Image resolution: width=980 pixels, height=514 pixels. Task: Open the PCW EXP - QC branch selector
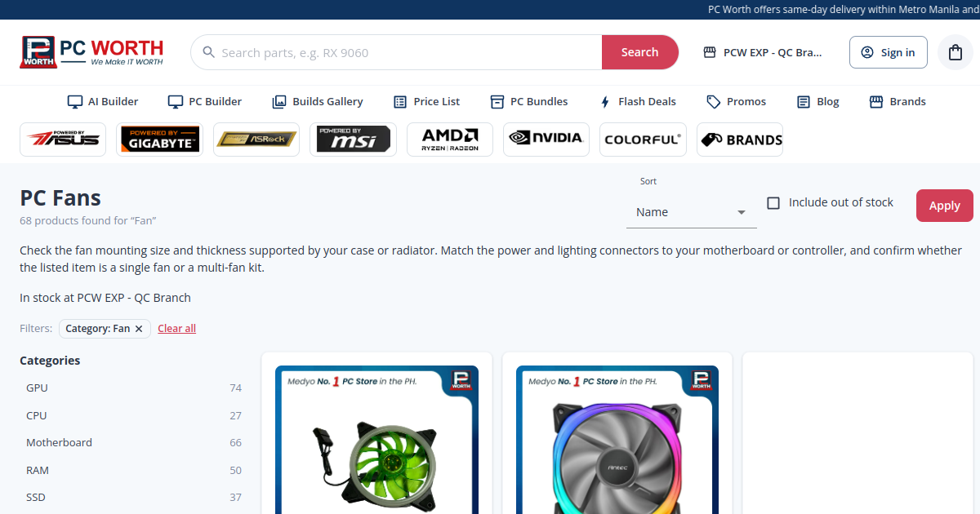(763, 52)
